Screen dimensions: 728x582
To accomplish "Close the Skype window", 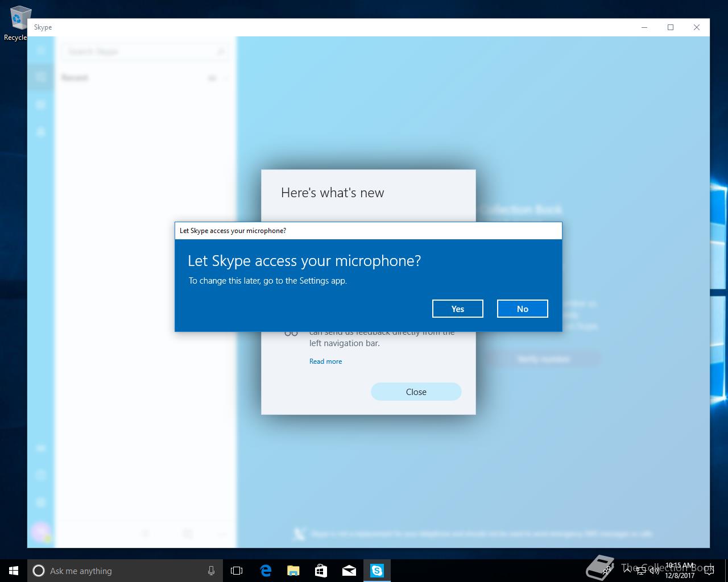I will point(697,27).
